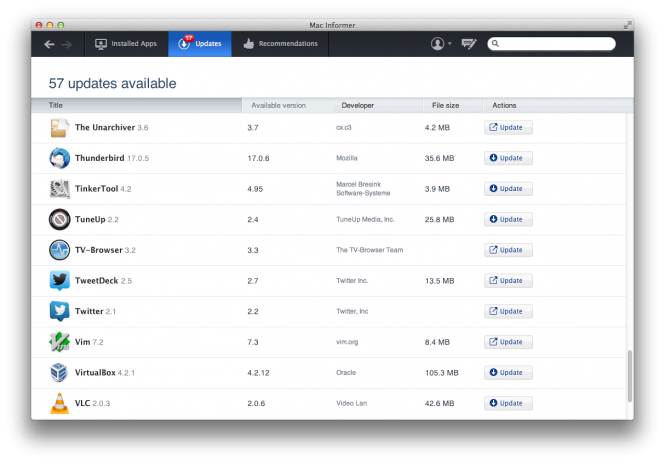Viewport: 665px width, 463px height.
Task: Click the vertical scrollbar thumb
Action: tap(630, 376)
